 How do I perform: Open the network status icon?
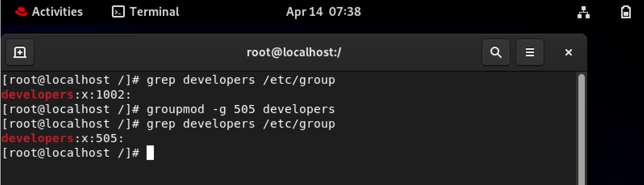pyautogui.click(x=583, y=12)
